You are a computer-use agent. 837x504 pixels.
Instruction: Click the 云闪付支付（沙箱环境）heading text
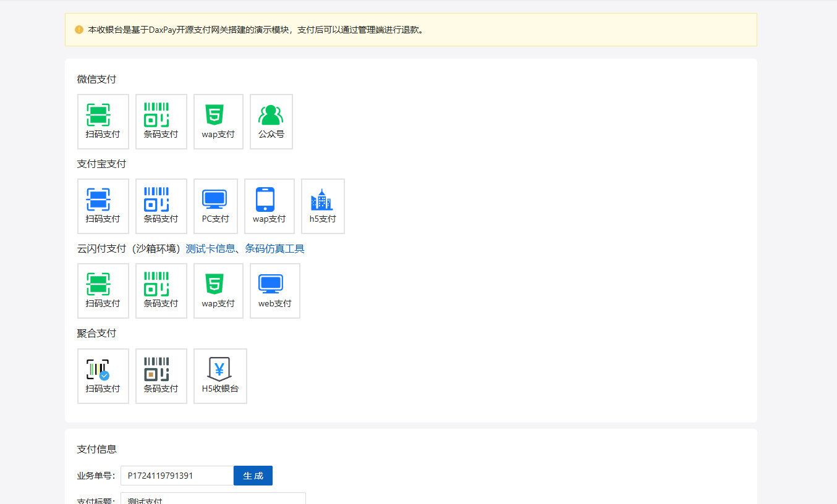131,248
